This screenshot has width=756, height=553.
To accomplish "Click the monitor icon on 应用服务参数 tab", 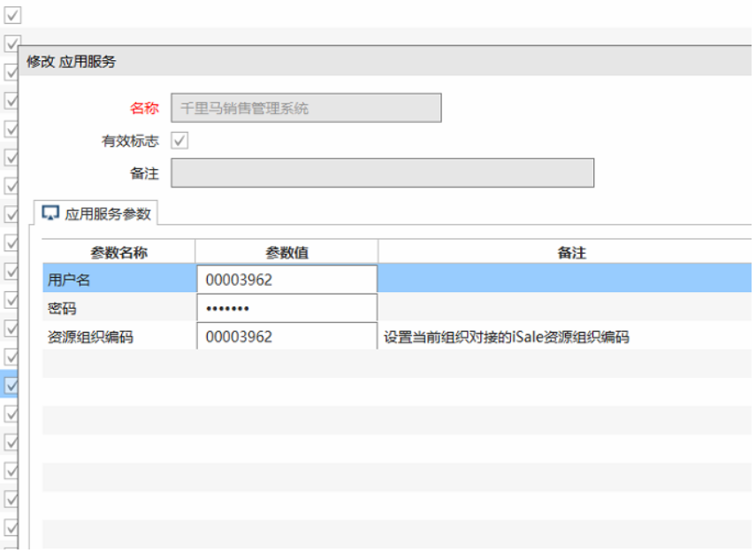I will point(50,213).
